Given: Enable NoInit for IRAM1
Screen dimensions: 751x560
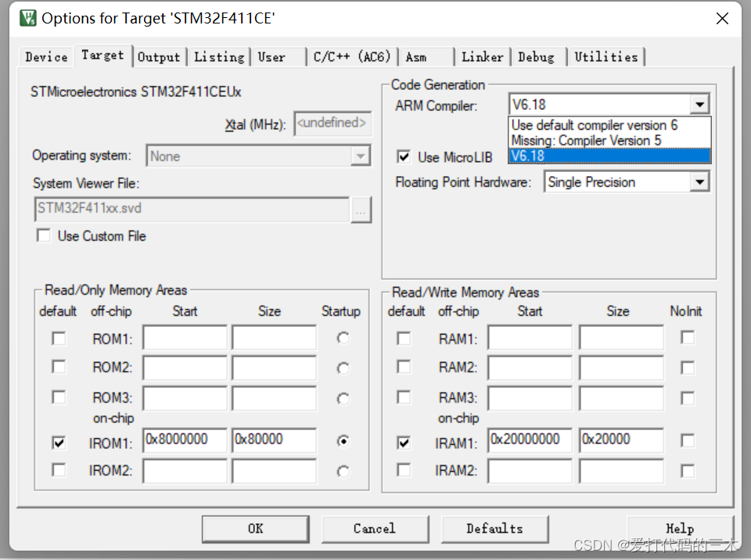Looking at the screenshot, I should pos(688,440).
